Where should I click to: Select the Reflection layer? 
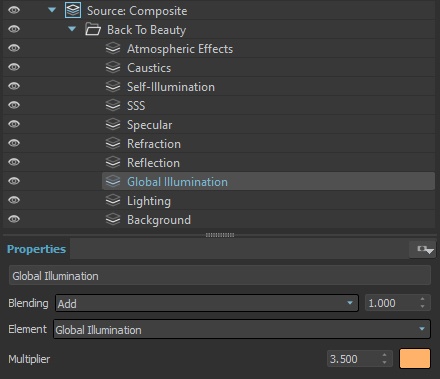tap(219, 162)
